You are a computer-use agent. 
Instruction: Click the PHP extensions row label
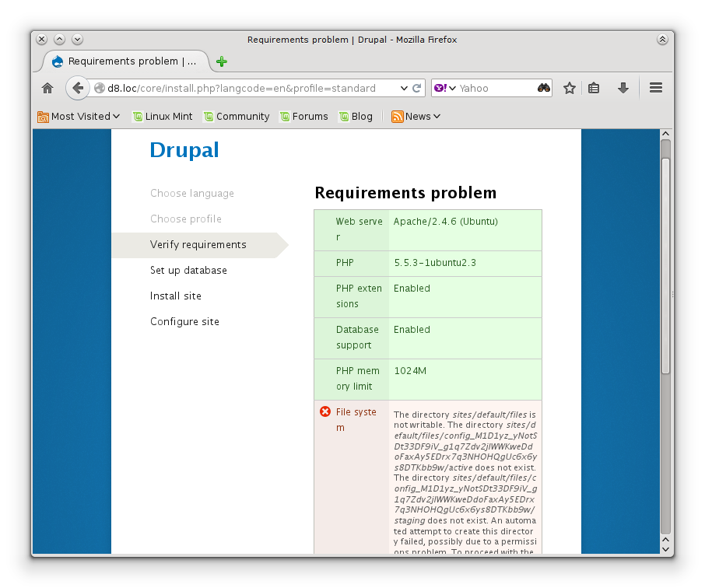pyautogui.click(x=359, y=296)
